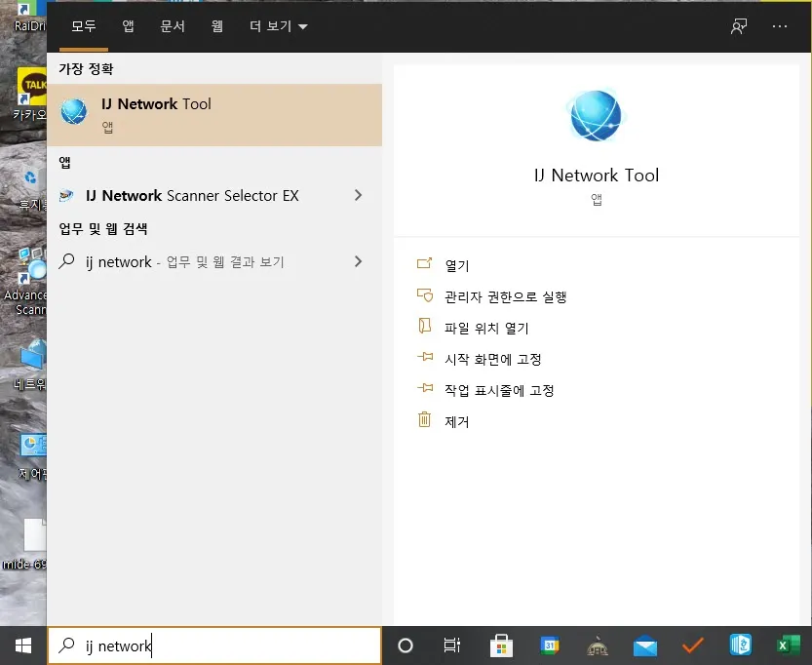Click the IJ Network Scanner Selector EX icon

coord(65,195)
